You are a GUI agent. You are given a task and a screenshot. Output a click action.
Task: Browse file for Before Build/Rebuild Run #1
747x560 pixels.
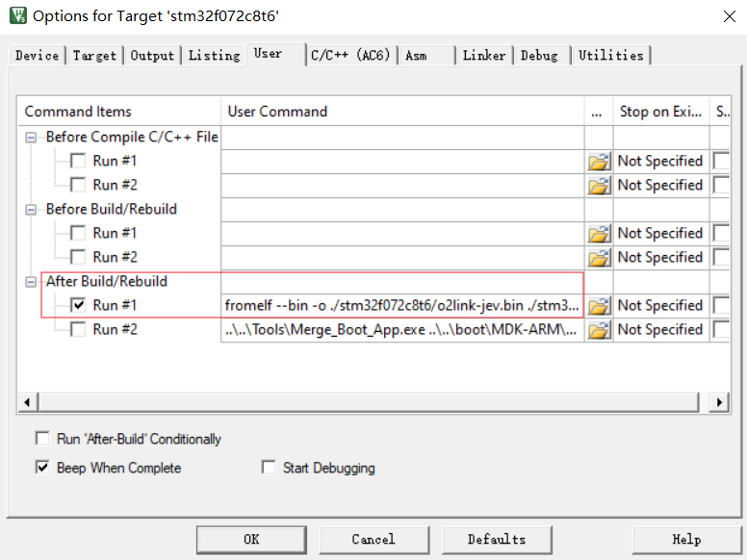tap(599, 234)
